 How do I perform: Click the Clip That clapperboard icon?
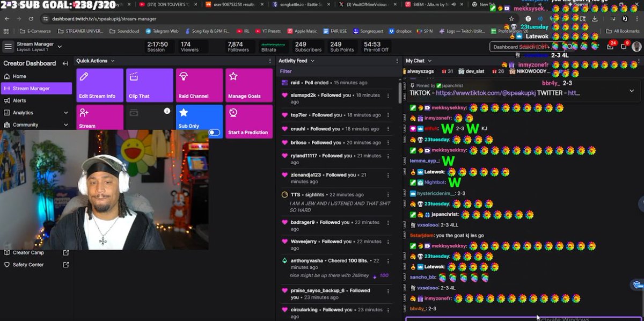click(134, 77)
